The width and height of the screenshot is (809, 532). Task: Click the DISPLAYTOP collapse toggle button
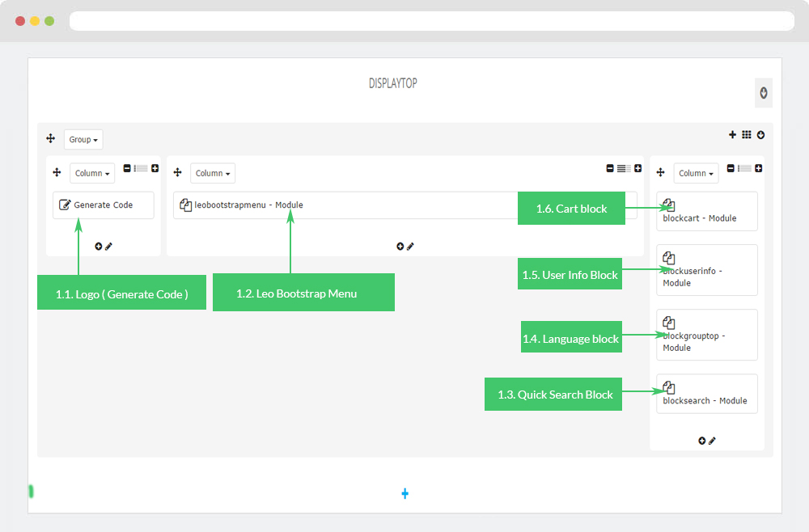764,93
